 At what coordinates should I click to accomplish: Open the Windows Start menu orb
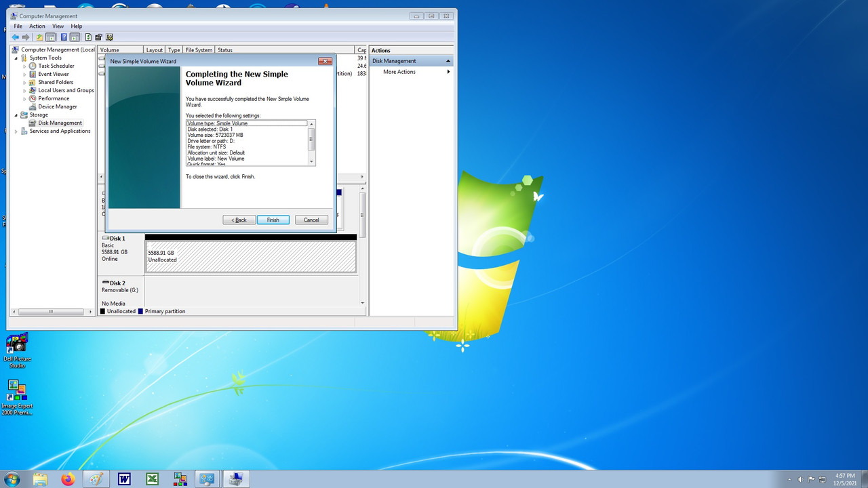pos(12,479)
